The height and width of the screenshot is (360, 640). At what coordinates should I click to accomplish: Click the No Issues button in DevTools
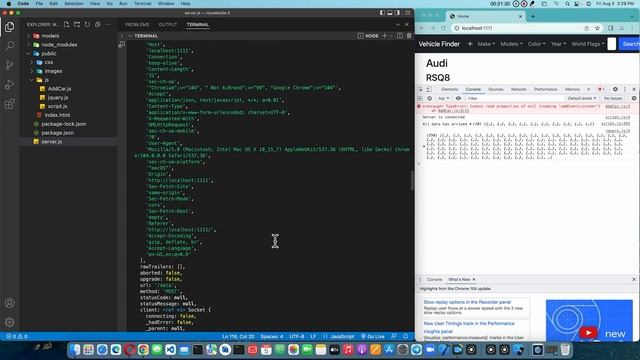(613, 98)
